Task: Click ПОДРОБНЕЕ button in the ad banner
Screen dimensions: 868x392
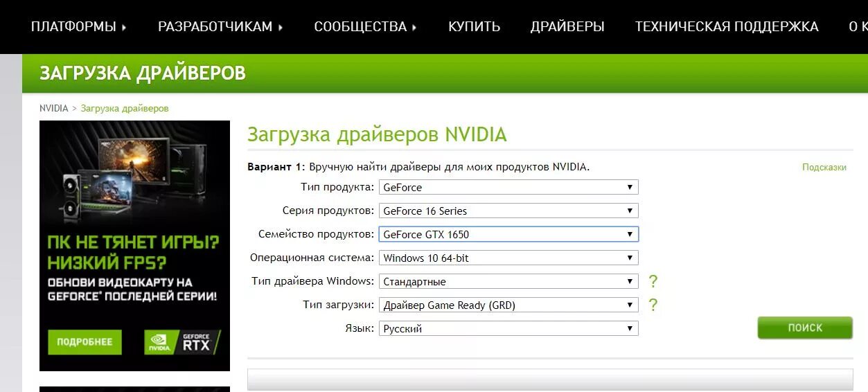Action: (85, 342)
